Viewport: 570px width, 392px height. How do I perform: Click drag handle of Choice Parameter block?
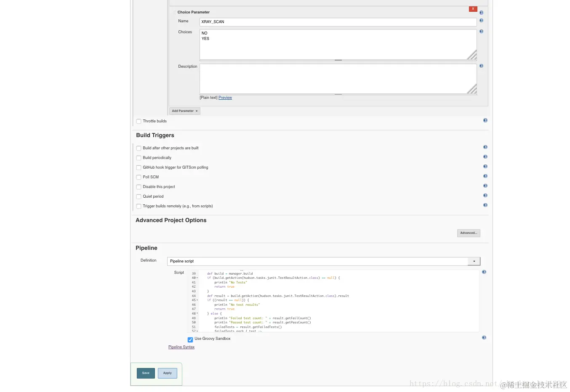(x=174, y=13)
